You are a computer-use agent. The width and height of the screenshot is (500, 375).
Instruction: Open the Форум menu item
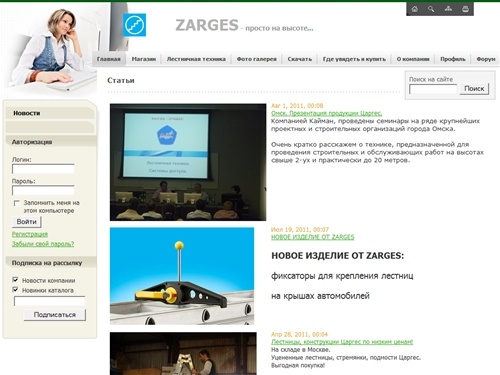tap(486, 59)
